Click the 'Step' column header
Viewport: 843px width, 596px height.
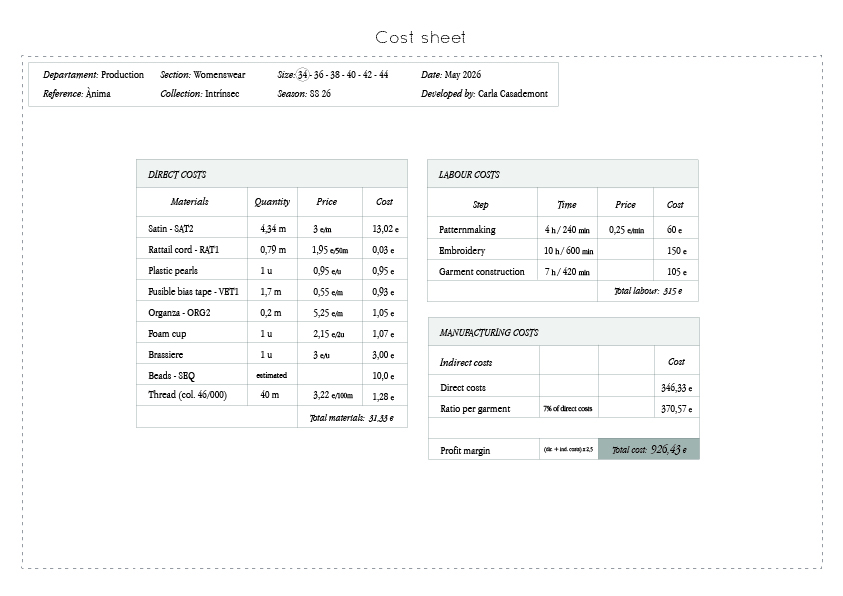(481, 204)
